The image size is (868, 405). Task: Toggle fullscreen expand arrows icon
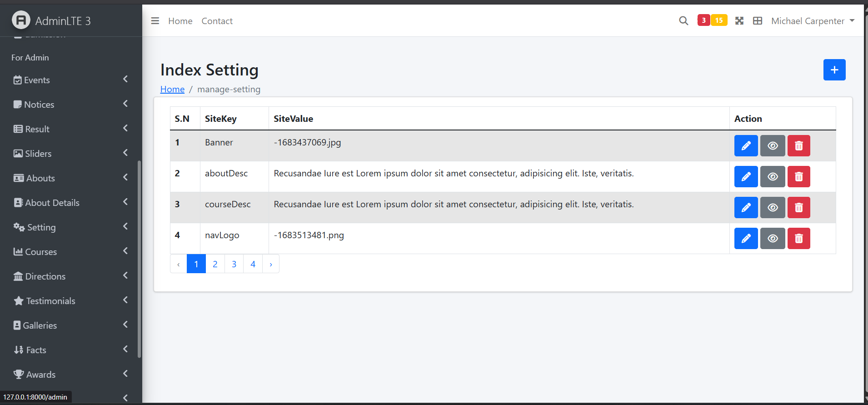[x=739, y=21]
